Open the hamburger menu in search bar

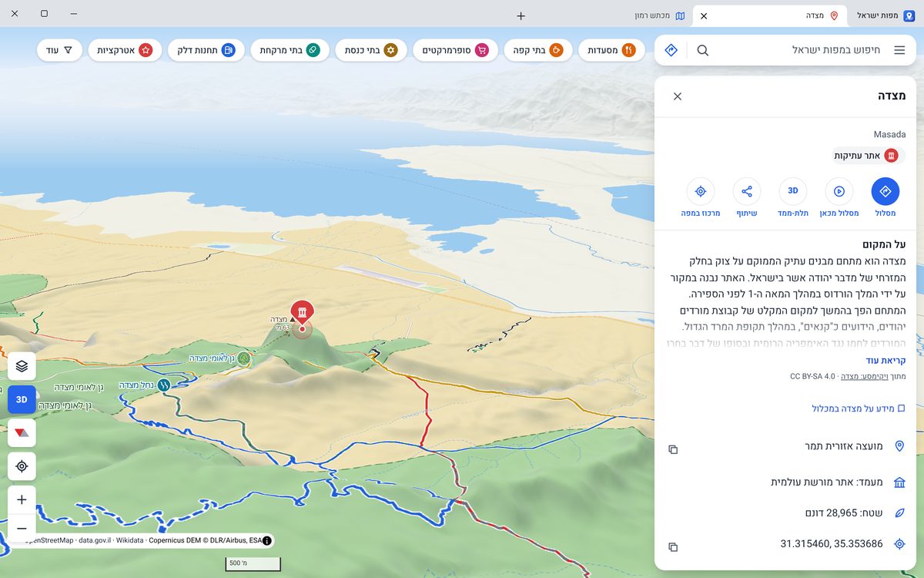(x=899, y=50)
